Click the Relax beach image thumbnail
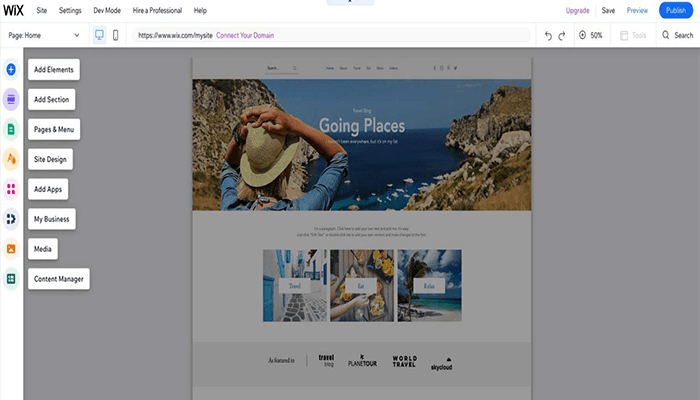The width and height of the screenshot is (700, 400). (x=429, y=286)
